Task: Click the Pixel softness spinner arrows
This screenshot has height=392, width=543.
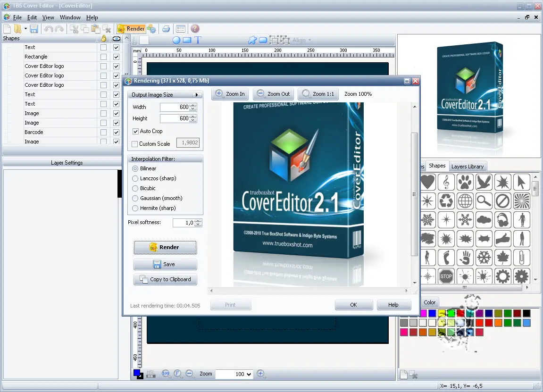Action: (198, 223)
